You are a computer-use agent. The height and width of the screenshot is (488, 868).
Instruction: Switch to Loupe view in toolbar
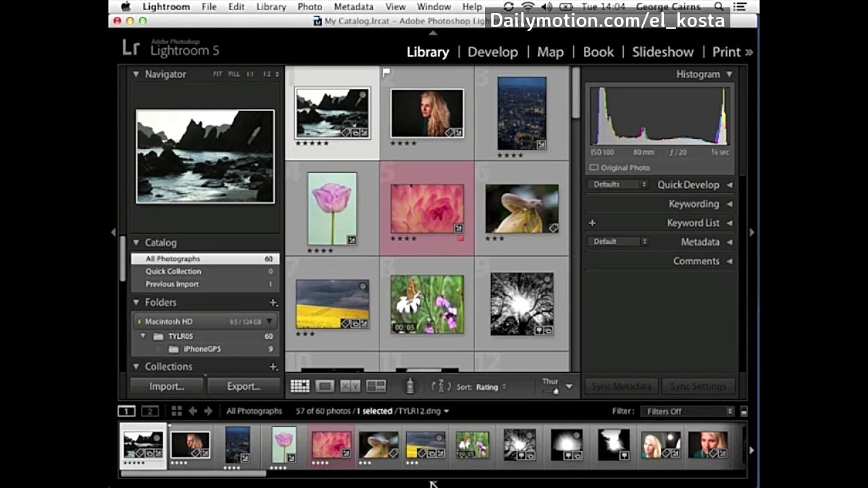[x=325, y=386]
